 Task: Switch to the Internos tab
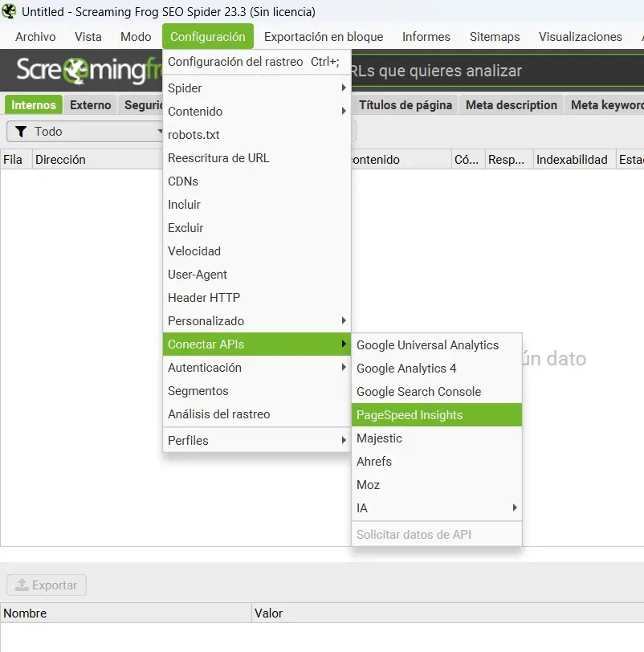[x=33, y=104]
